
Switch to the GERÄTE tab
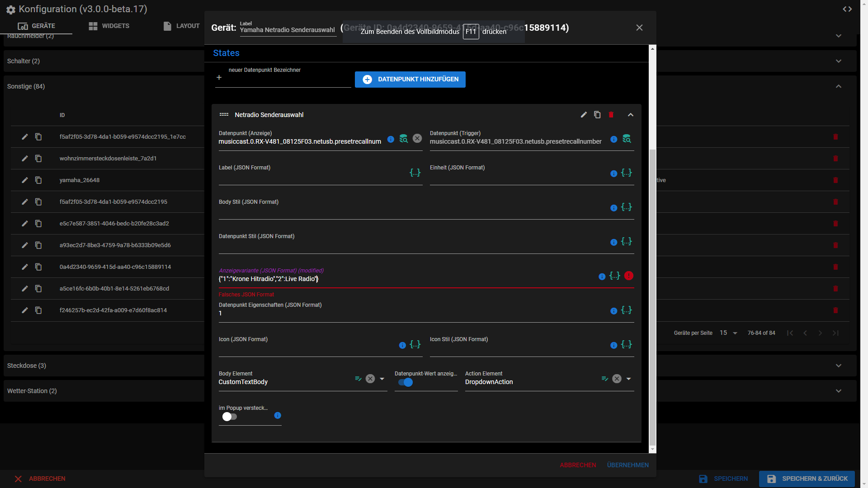click(36, 26)
